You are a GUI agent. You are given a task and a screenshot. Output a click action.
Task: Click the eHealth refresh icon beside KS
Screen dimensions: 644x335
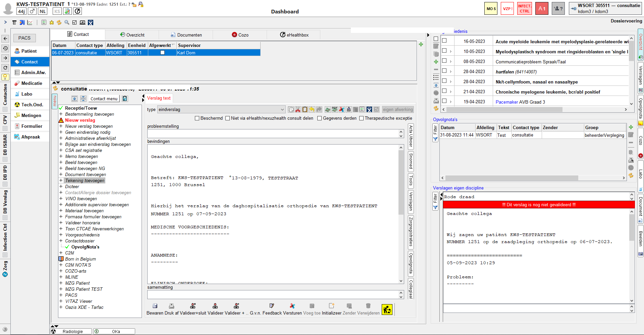(77, 11)
